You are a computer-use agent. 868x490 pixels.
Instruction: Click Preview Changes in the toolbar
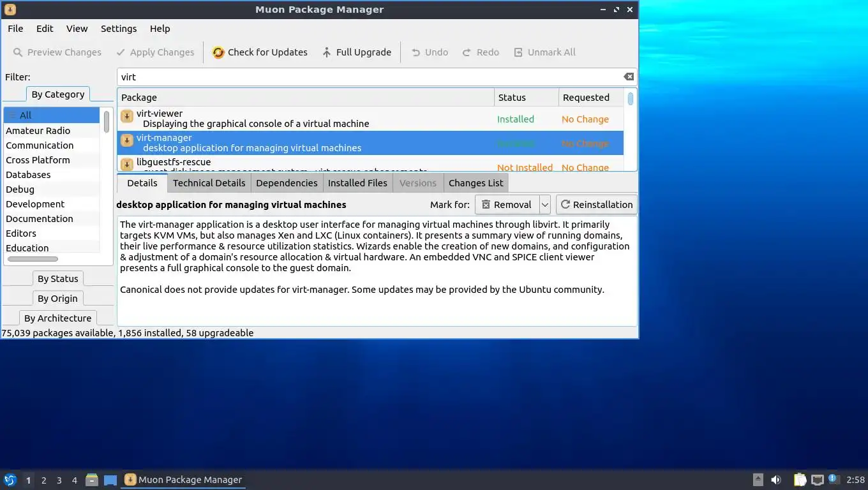point(57,52)
